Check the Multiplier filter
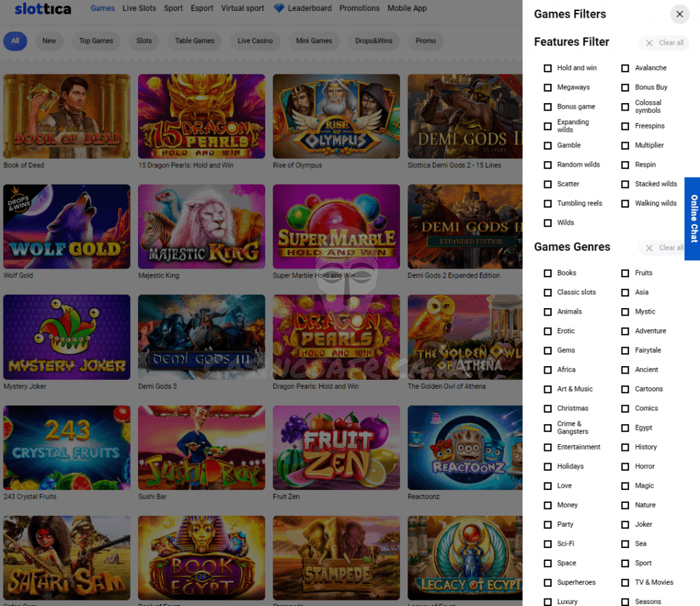700x606 pixels. pos(625,146)
